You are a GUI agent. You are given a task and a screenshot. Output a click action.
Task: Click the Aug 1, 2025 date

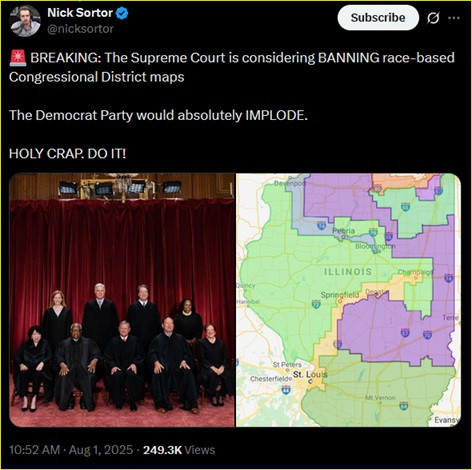[101, 450]
